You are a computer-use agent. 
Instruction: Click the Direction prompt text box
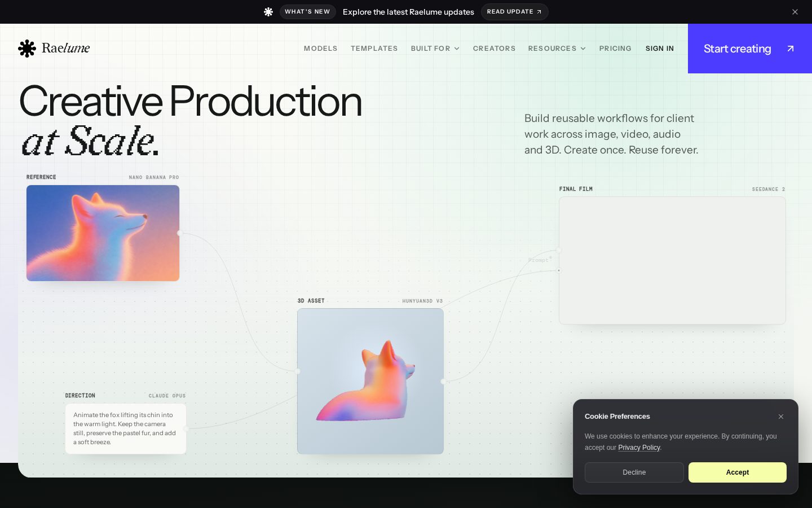126,428
